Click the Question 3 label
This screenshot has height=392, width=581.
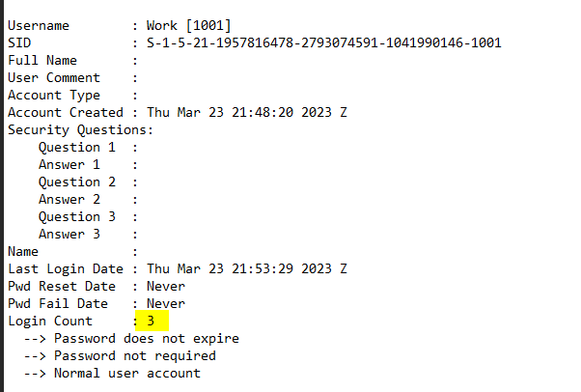[x=76, y=216]
